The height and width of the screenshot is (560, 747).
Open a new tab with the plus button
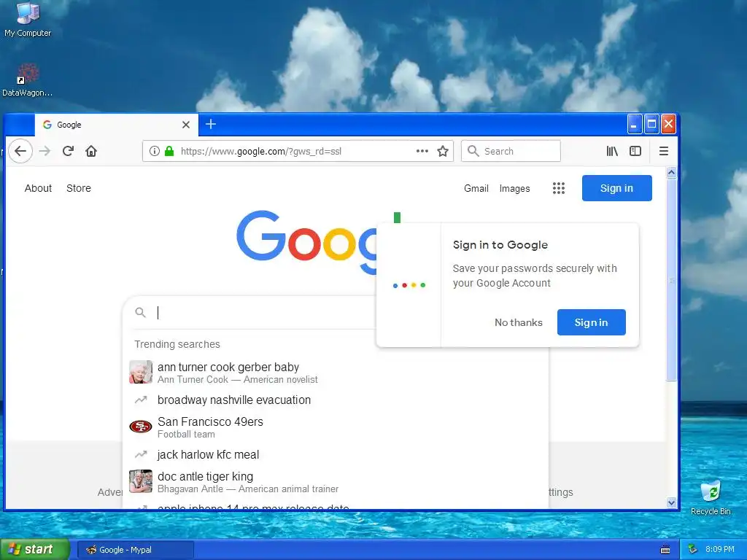tap(211, 124)
